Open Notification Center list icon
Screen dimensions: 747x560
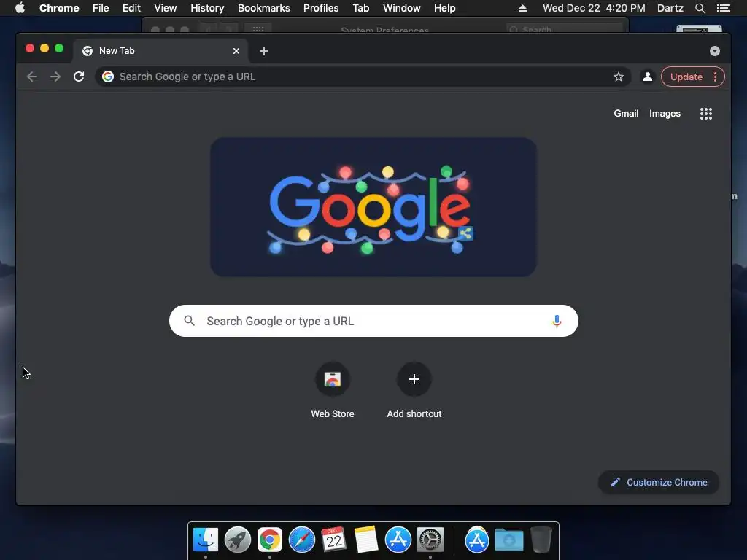coord(723,8)
